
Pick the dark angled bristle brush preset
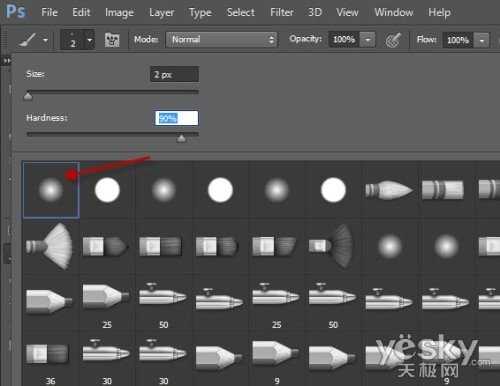(274, 246)
